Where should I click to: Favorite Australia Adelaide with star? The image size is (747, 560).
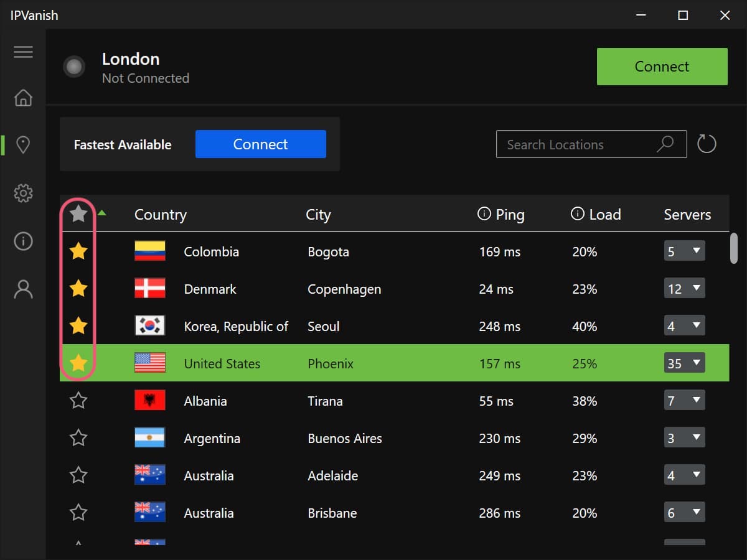(x=78, y=475)
